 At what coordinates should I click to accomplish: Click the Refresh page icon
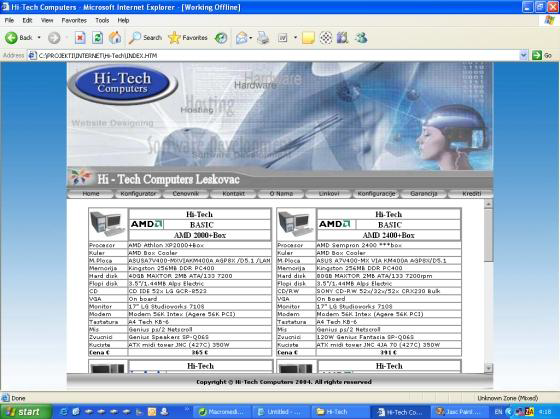[98, 38]
